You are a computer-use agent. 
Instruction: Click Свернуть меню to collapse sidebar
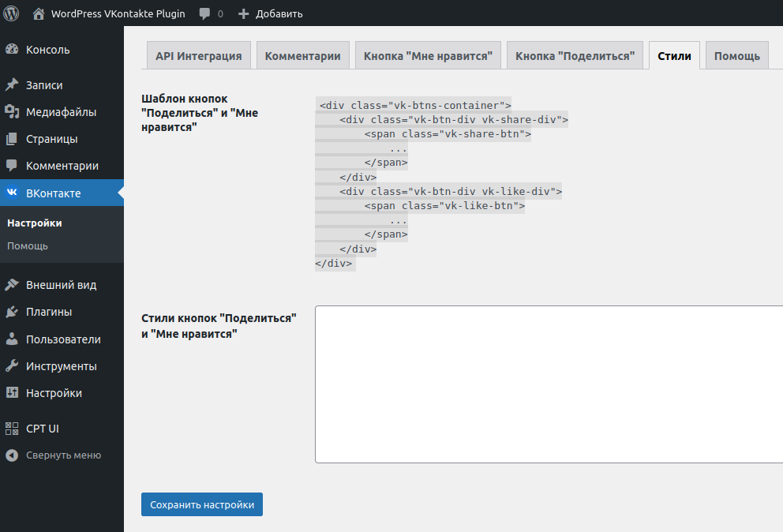coord(63,455)
